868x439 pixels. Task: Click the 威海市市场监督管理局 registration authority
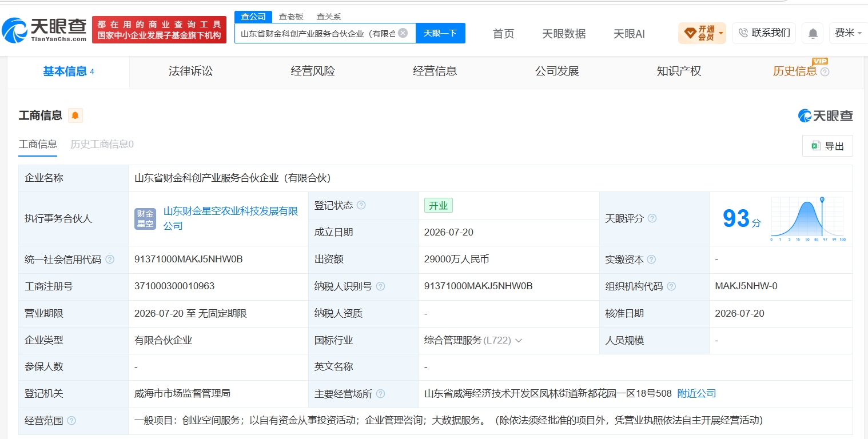coord(182,394)
